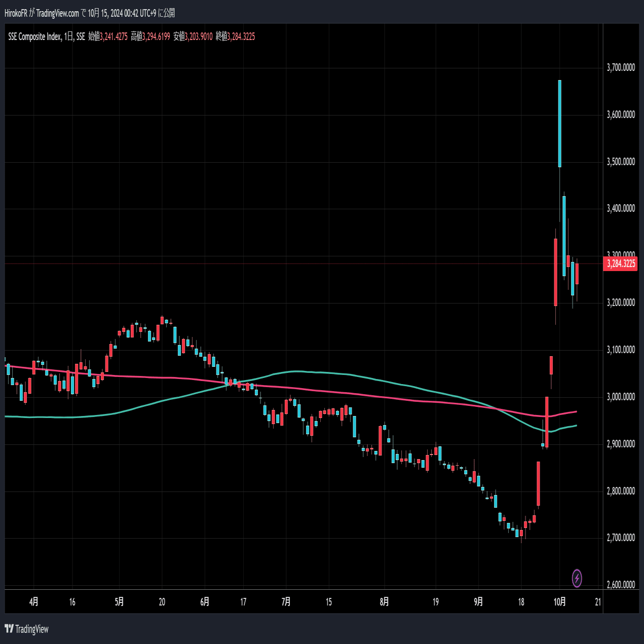Viewport: 644px width, 644px height.
Task: Click the low value 3,203.9010
Action: tap(199, 36)
